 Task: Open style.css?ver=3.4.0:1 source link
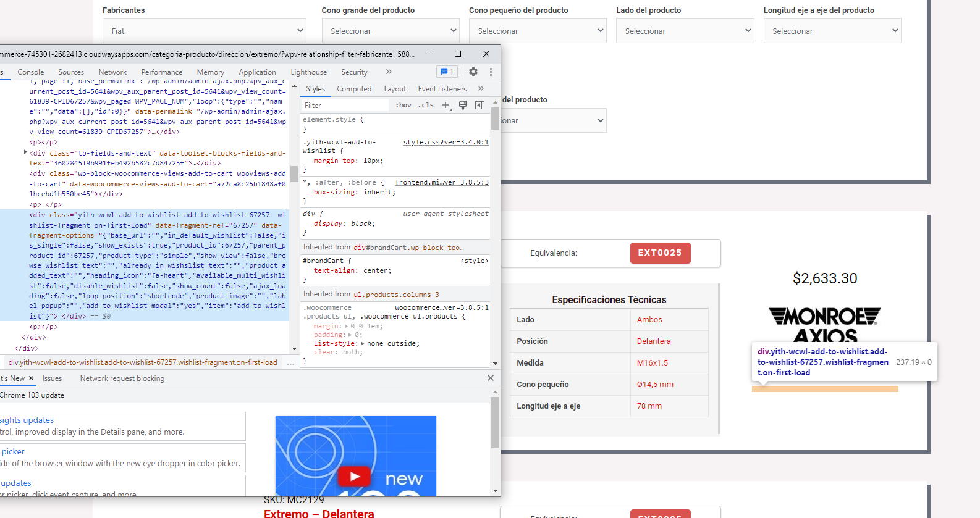[446, 142]
